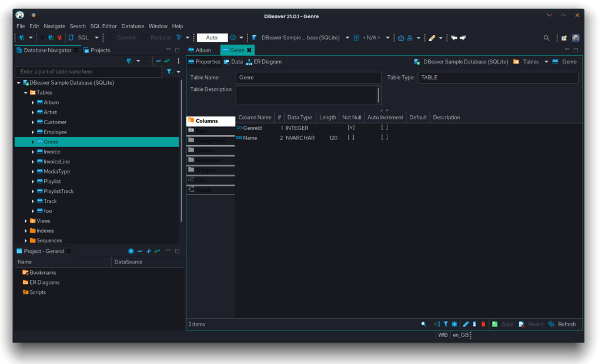This screenshot has width=602, height=364.
Task: Toggle Not Null checkbox for GenreId
Action: [x=351, y=128]
